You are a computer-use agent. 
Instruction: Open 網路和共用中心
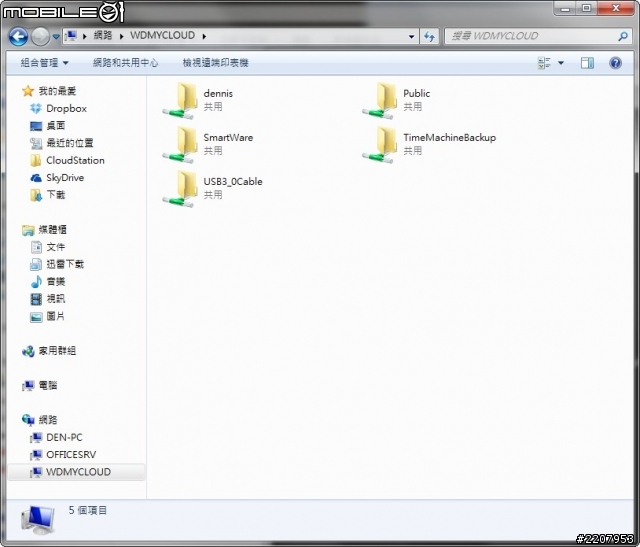(x=125, y=63)
